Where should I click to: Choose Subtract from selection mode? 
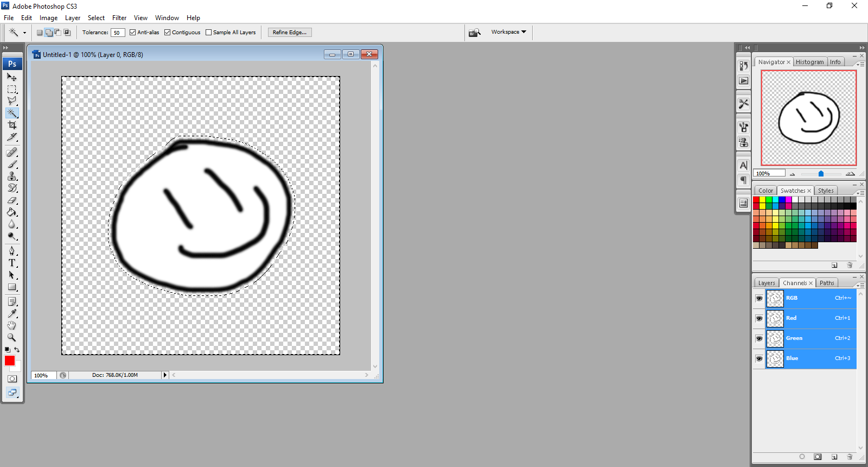click(x=58, y=33)
